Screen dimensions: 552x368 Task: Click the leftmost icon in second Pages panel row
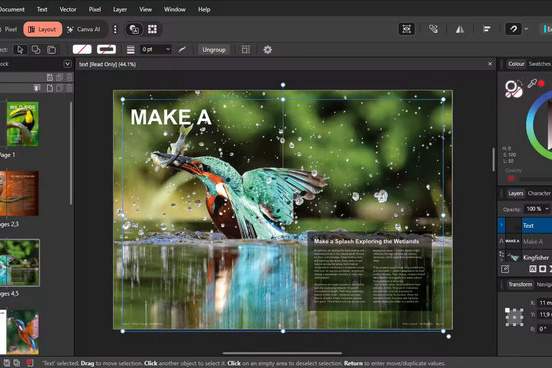pyautogui.click(x=37, y=88)
